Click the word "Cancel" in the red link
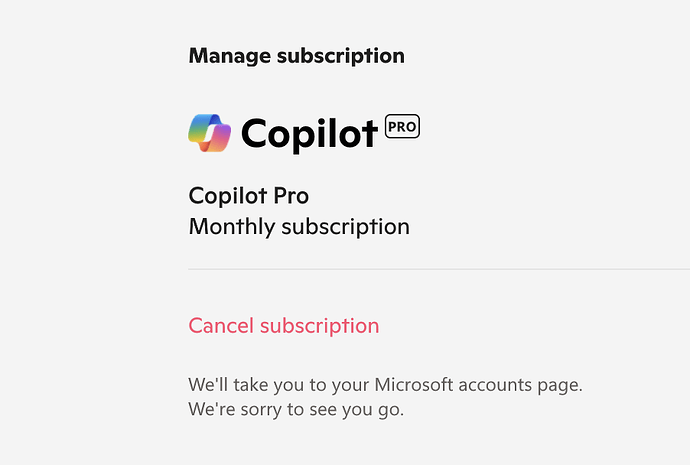This screenshot has width=690, height=465. click(221, 326)
